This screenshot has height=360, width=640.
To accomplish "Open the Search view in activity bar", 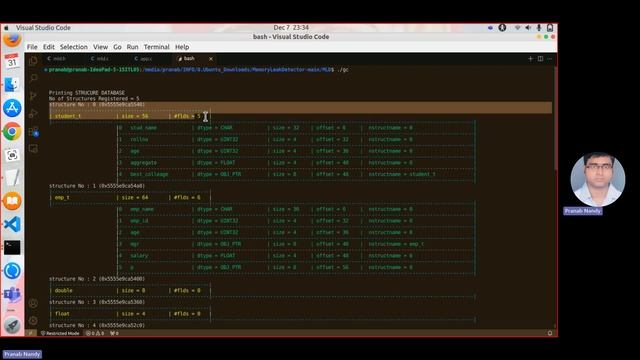I will click(x=33, y=78).
